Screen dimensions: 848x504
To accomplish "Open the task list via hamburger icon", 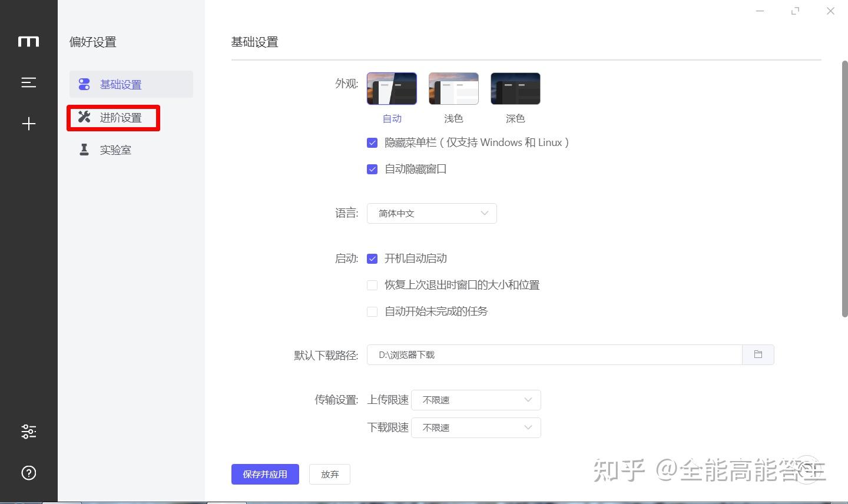I will point(29,82).
